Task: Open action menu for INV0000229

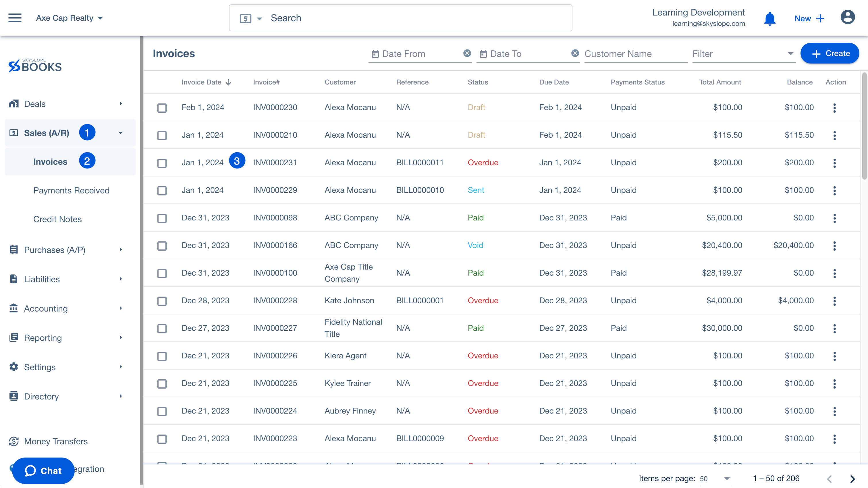Action: coord(835,191)
